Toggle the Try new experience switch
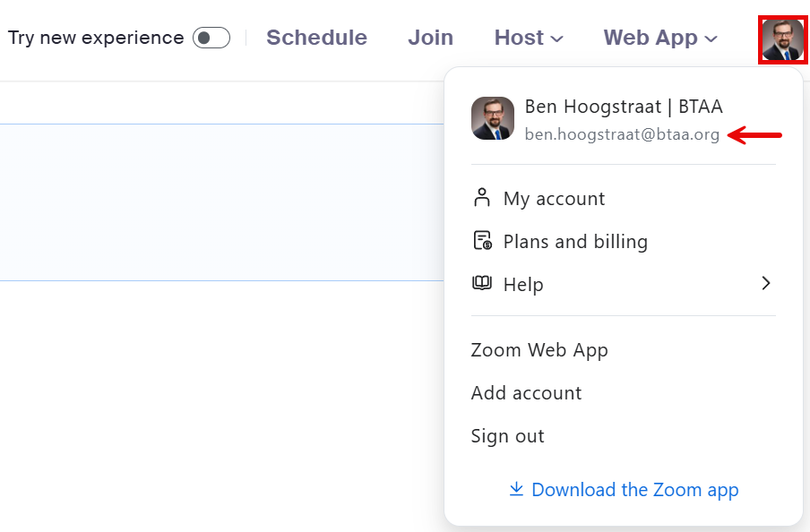 click(211, 38)
